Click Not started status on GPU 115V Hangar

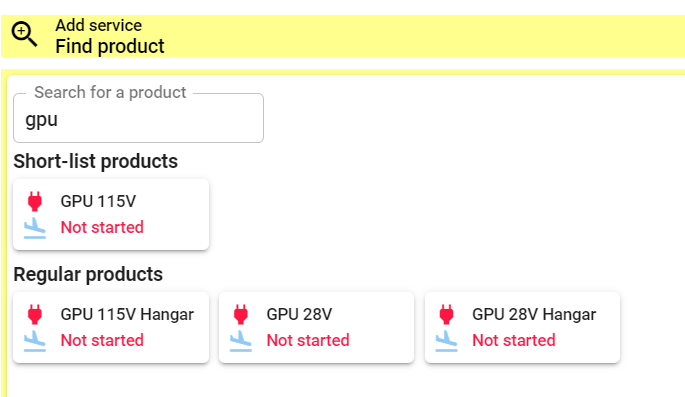[102, 340]
